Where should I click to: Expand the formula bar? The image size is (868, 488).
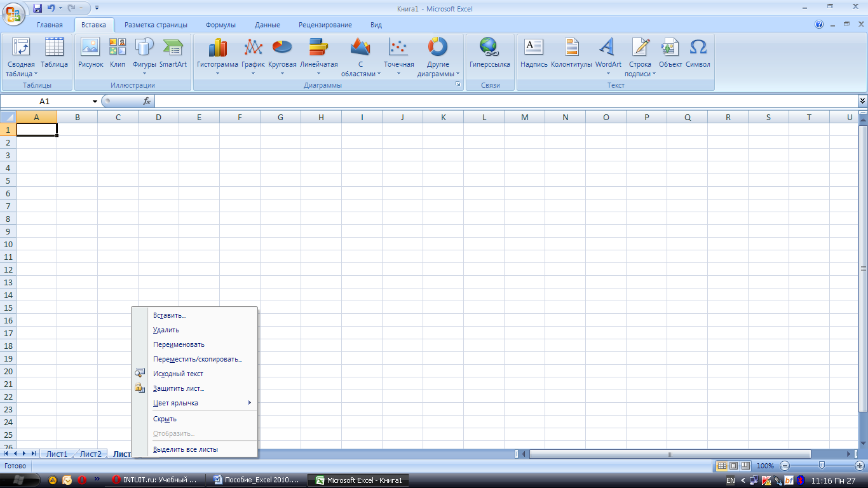862,101
